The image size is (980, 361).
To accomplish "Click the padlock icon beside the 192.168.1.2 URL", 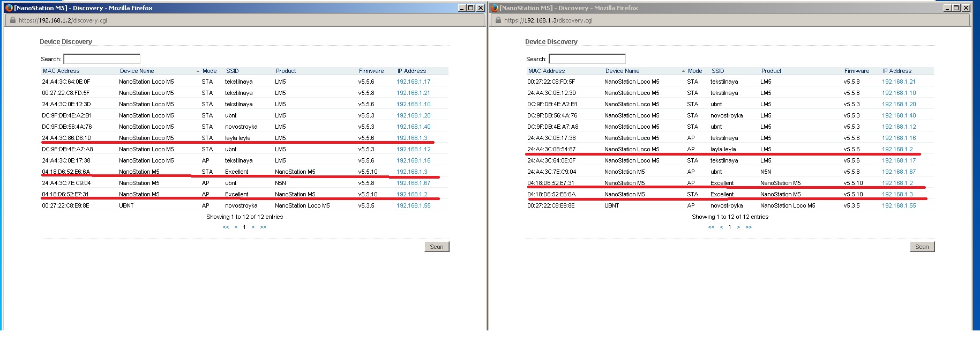I will click(x=13, y=20).
